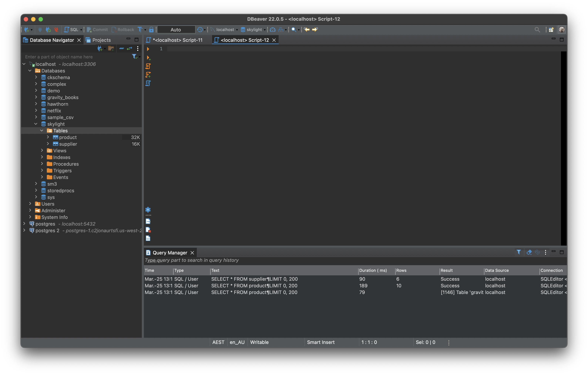Viewport: 588px width, 375px height.
Task: Toggle the Query Manager filter funnel
Action: pos(519,252)
